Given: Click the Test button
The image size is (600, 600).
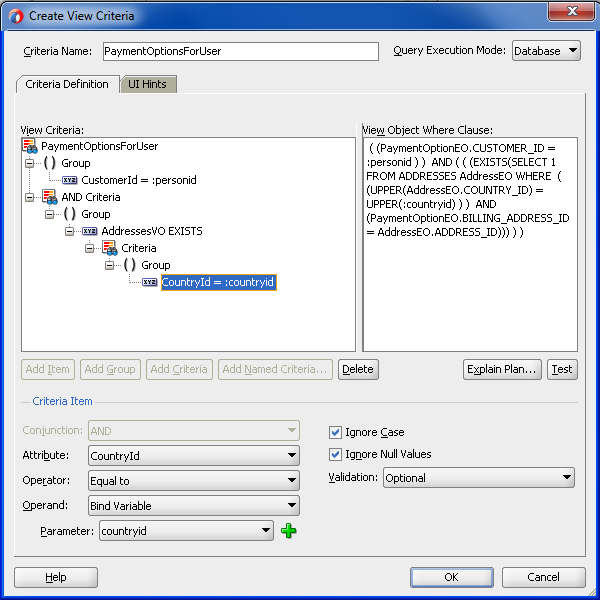Looking at the screenshot, I should click(x=562, y=369).
